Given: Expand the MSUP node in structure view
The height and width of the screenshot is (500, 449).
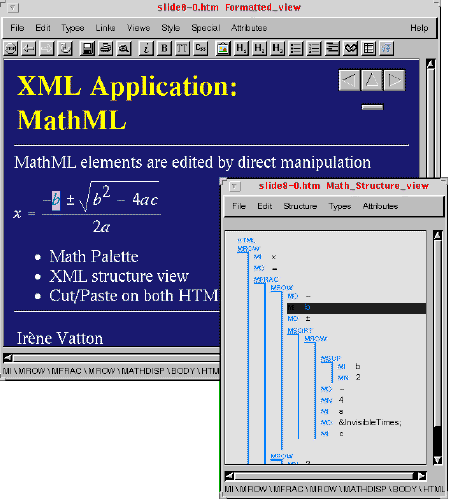Looking at the screenshot, I should tap(331, 359).
